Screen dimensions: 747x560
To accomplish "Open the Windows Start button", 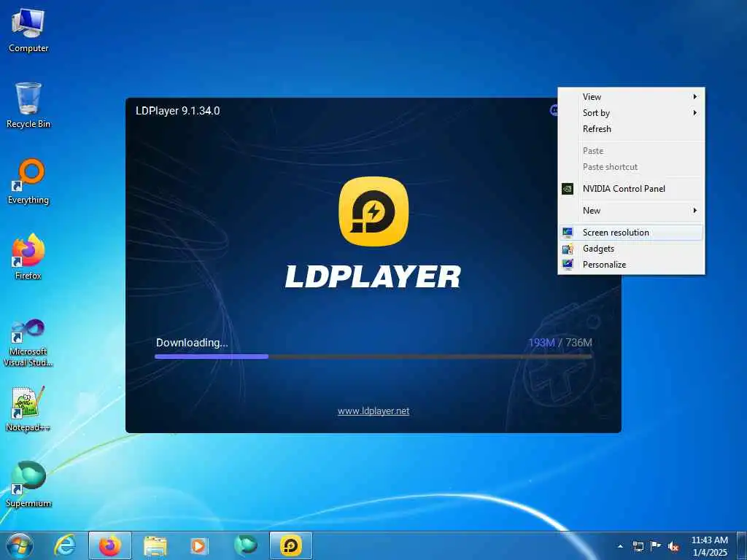I will pos(19,545).
